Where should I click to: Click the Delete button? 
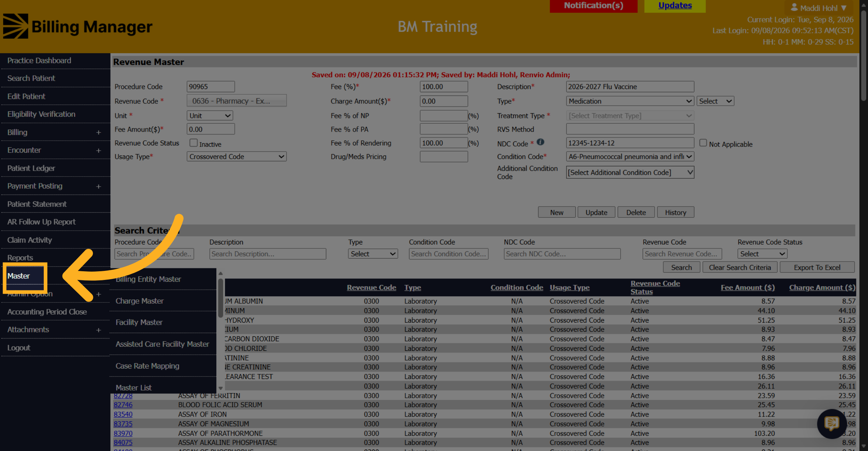tap(636, 213)
